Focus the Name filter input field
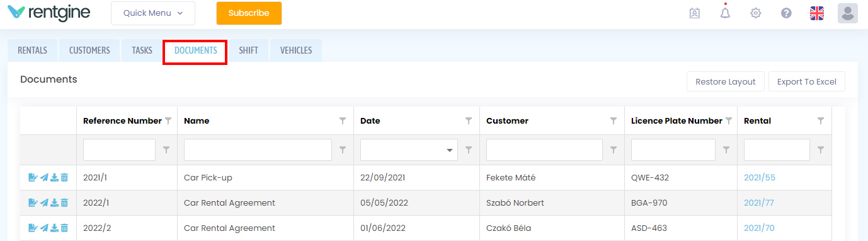 (258, 150)
